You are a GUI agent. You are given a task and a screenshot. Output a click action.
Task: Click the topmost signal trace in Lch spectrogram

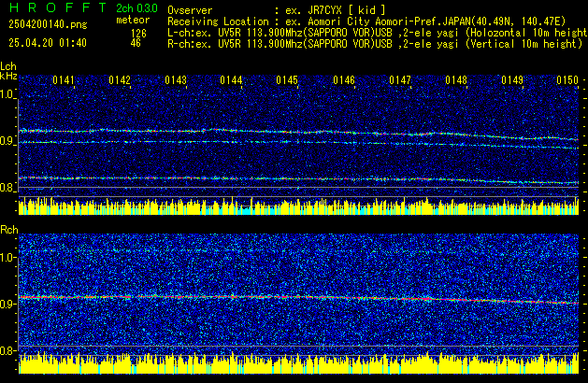pyautogui.click(x=298, y=133)
